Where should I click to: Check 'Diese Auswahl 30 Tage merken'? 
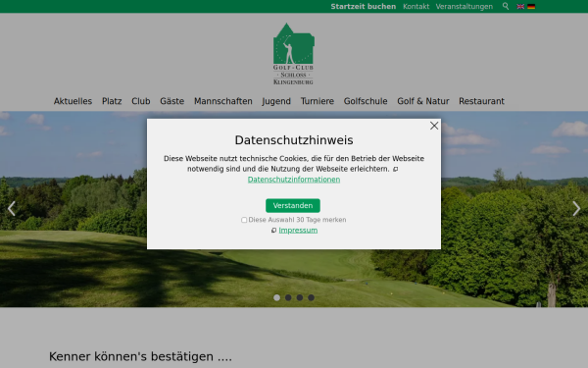[x=244, y=220]
